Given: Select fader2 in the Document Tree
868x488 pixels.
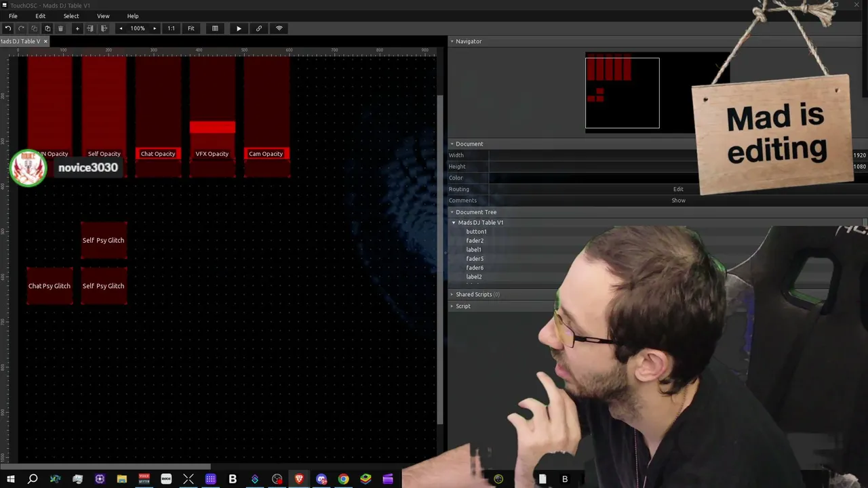Looking at the screenshot, I should [475, 241].
